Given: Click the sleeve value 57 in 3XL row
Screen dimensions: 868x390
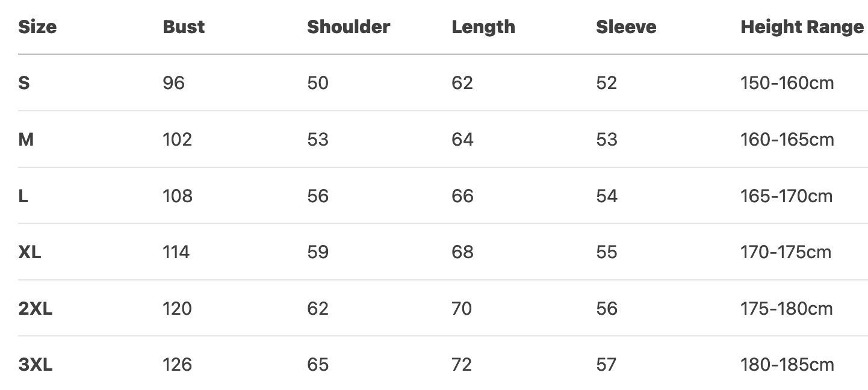Looking at the screenshot, I should point(607,365).
